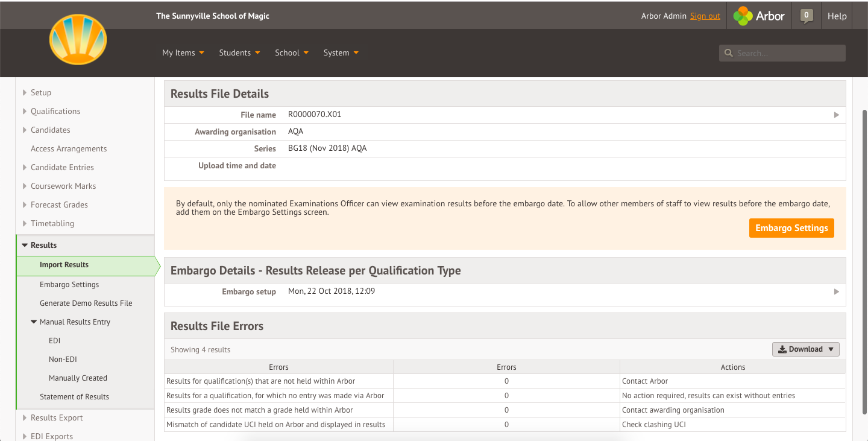The width and height of the screenshot is (868, 441).
Task: Select the EDI sidebar item
Action: [55, 341]
